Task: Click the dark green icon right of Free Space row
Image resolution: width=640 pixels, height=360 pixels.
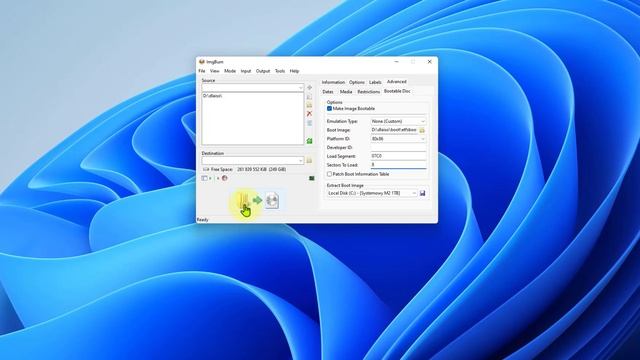Action: tap(312, 178)
